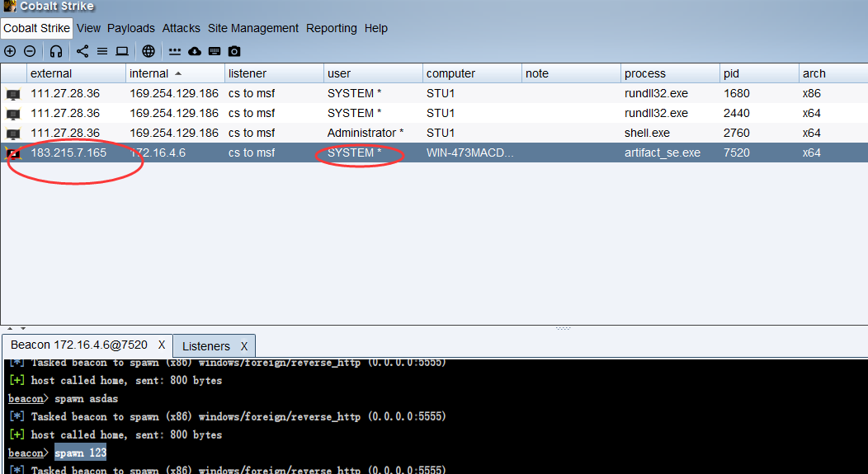Open downloads cloud icon
868x474 pixels.
(x=194, y=51)
